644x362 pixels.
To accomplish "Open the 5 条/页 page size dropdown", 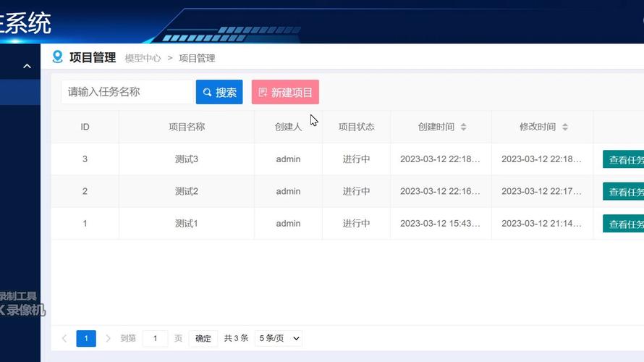I will point(279,339).
